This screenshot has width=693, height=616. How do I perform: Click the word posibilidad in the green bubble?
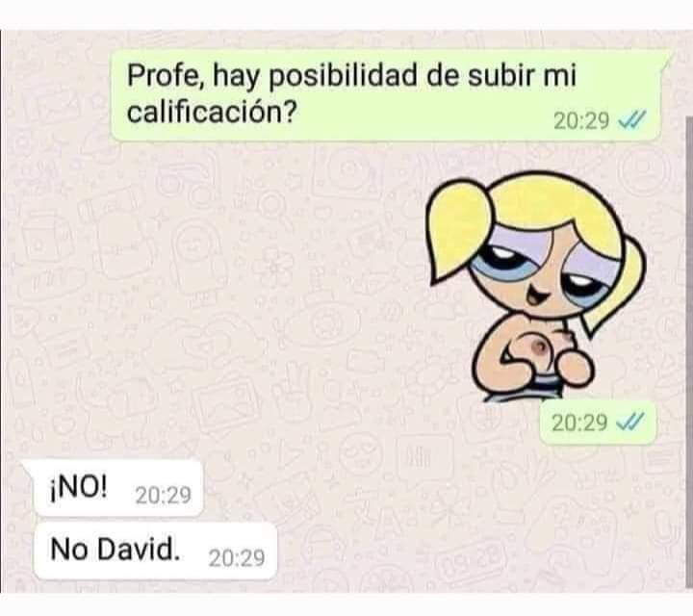pos(343,76)
